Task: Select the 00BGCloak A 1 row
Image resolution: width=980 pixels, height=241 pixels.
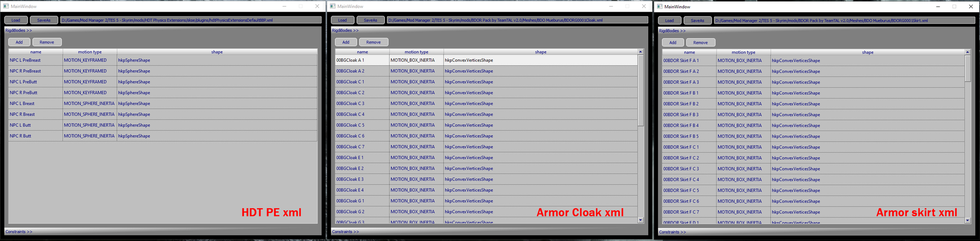Action: click(x=486, y=60)
